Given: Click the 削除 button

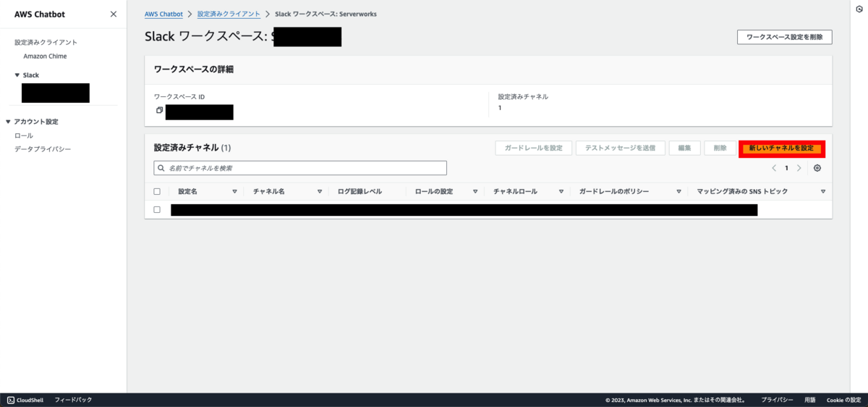Looking at the screenshot, I should tap(720, 148).
